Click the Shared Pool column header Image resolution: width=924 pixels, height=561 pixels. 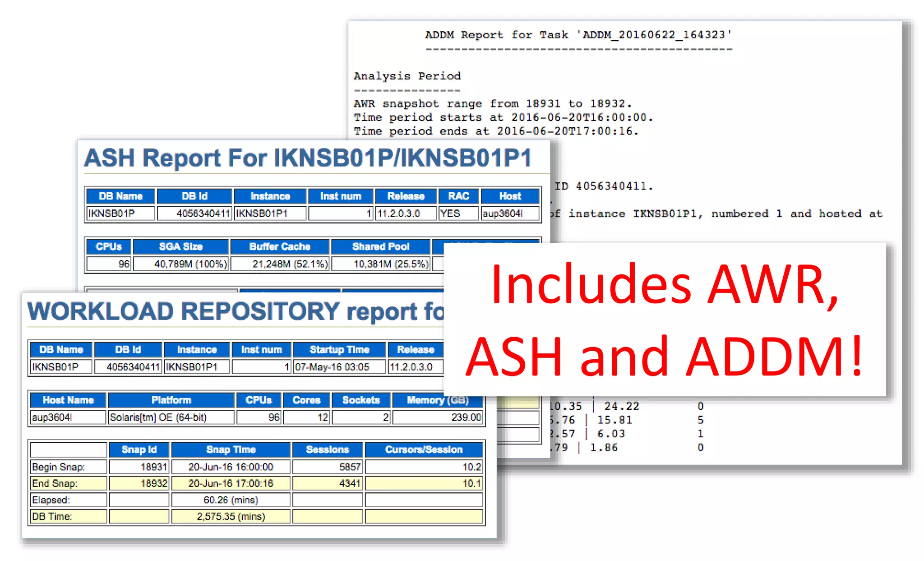coord(380,247)
